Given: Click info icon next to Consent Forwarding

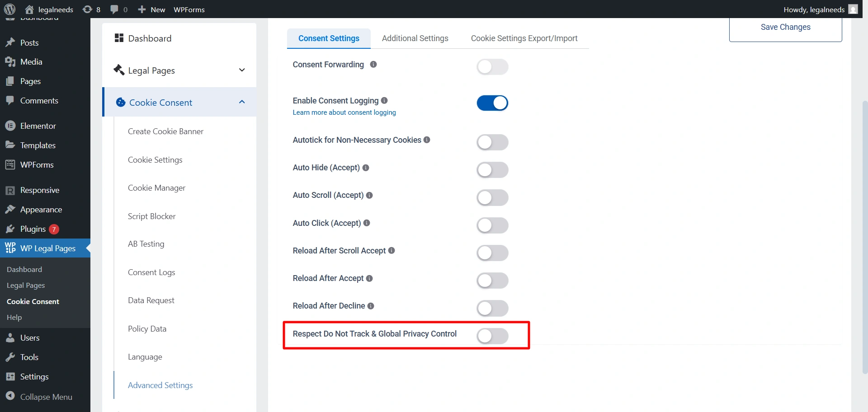Looking at the screenshot, I should (x=373, y=65).
